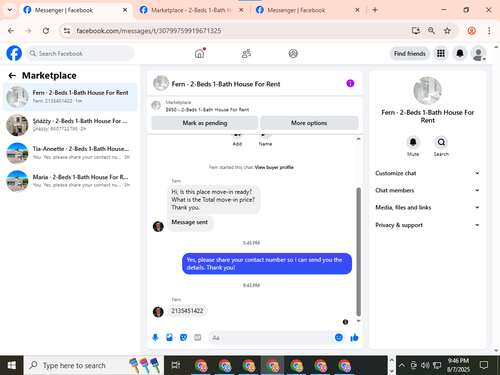The image size is (500, 375).
Task: Open tab search dropdown arrow
Action: pos(10,10)
